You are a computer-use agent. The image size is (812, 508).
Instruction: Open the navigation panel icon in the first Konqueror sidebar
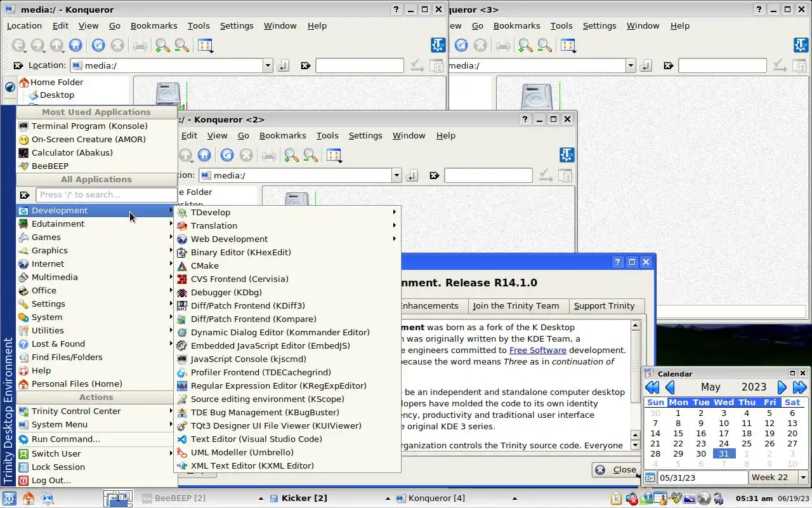[11, 88]
